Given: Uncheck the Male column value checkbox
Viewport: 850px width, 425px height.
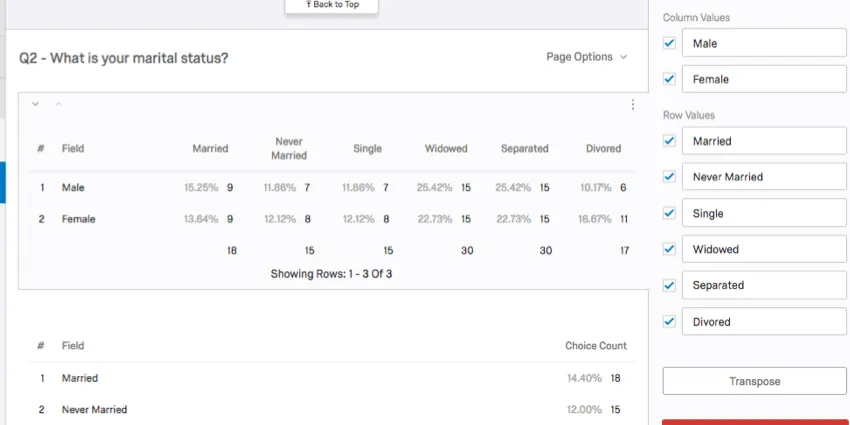Looking at the screenshot, I should pyautogui.click(x=669, y=43).
